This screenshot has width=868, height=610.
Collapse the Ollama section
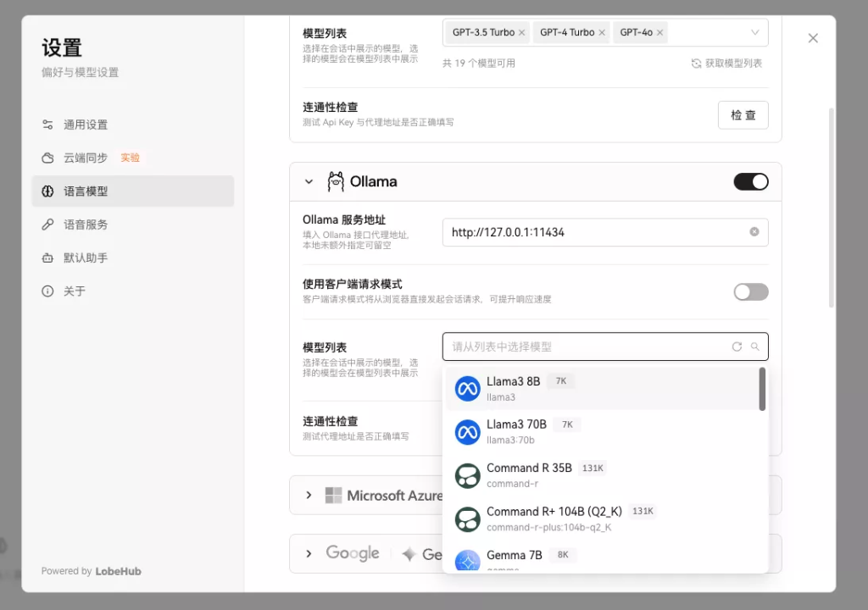tap(309, 181)
